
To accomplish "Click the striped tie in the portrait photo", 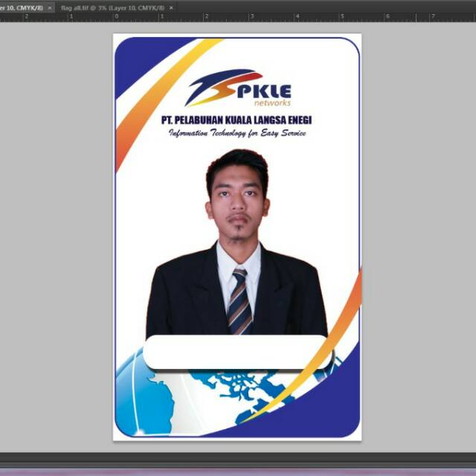I will 239,301.
